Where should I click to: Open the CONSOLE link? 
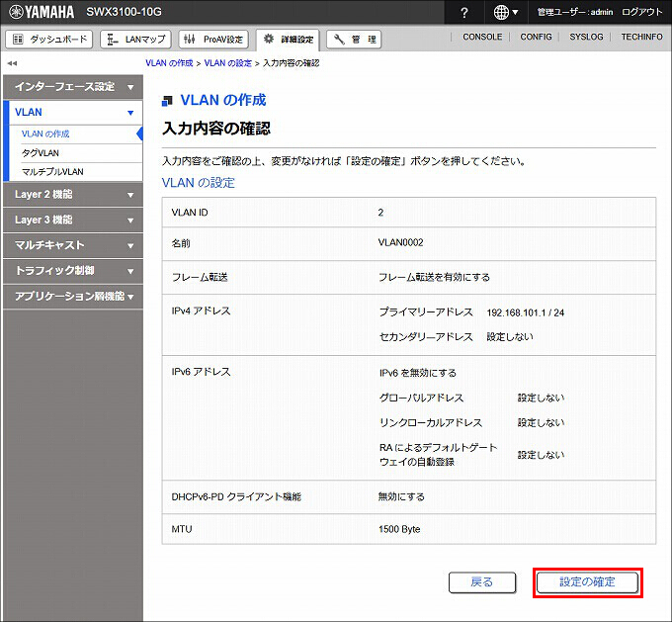point(482,37)
